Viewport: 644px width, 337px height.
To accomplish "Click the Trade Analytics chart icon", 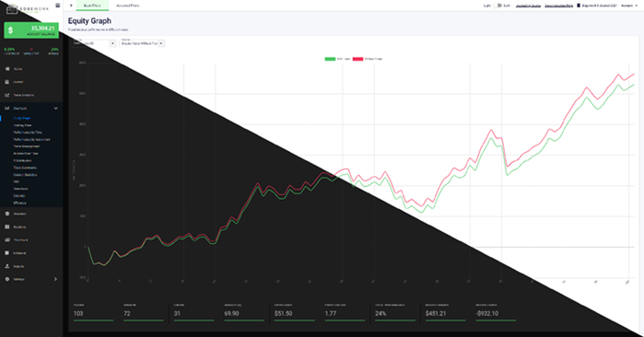I will pos(7,95).
